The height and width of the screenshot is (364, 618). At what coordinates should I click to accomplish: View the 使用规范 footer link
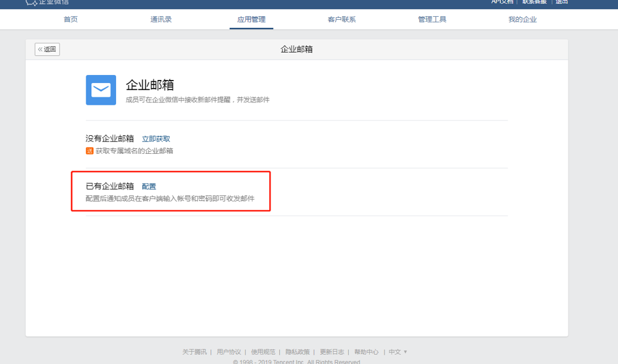(x=263, y=352)
